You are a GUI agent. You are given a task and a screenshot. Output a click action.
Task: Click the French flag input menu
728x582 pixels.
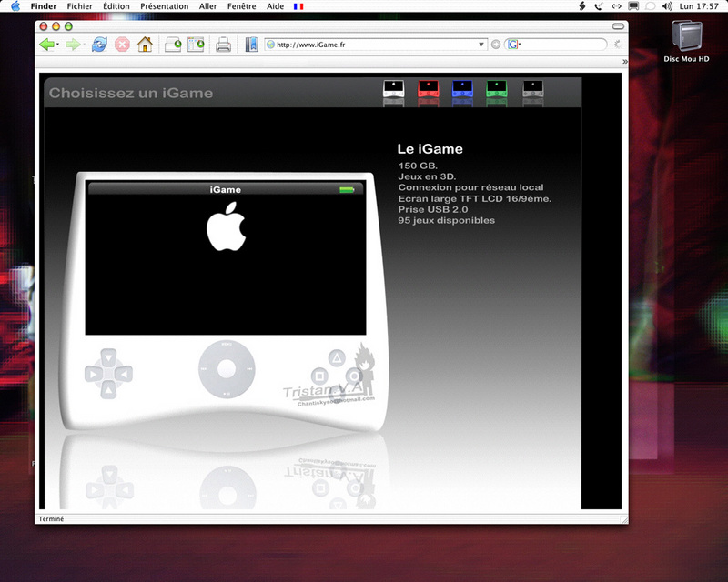[x=298, y=6]
